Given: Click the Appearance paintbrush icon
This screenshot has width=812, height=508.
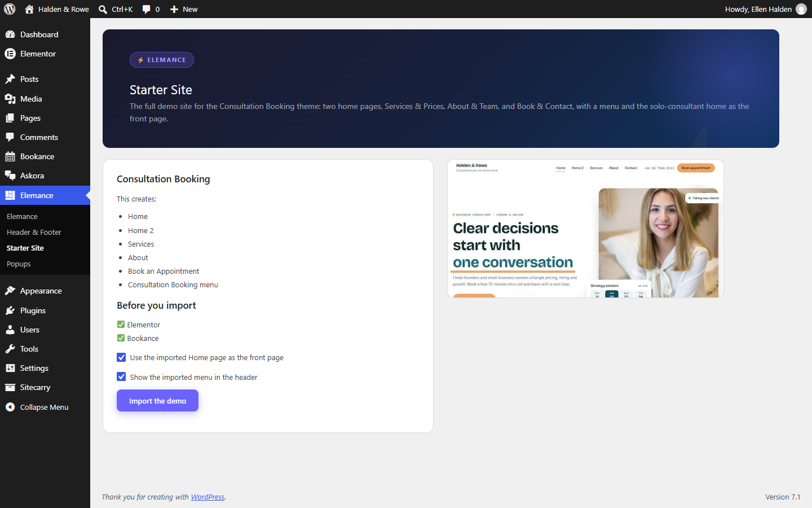Looking at the screenshot, I should 10,291.
